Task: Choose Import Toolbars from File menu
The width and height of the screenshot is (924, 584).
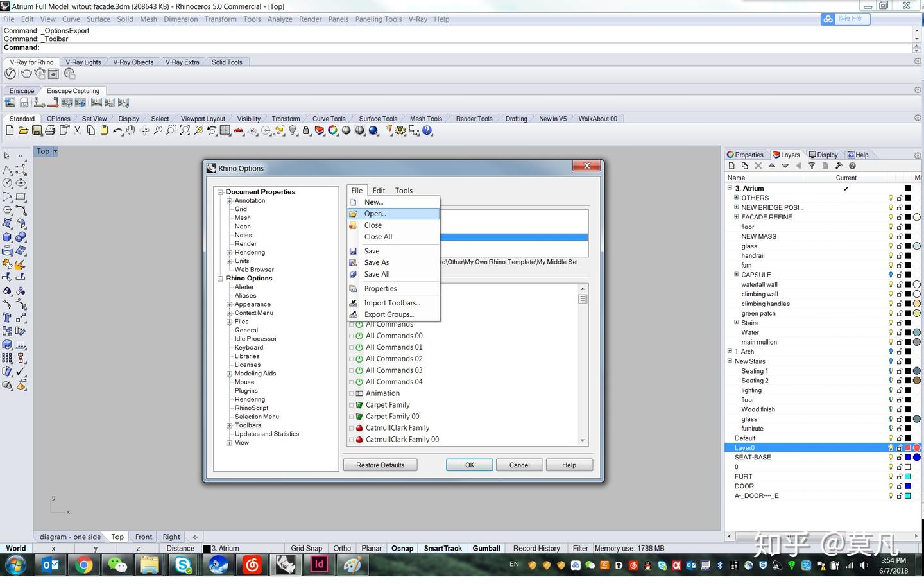Action: pyautogui.click(x=391, y=303)
